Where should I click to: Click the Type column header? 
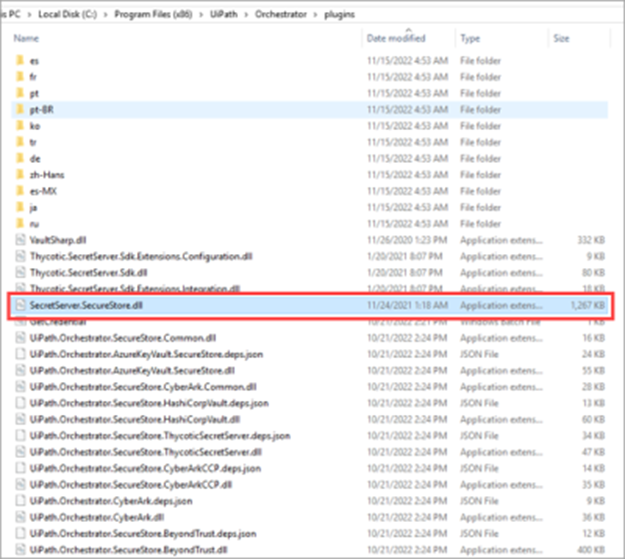point(470,38)
